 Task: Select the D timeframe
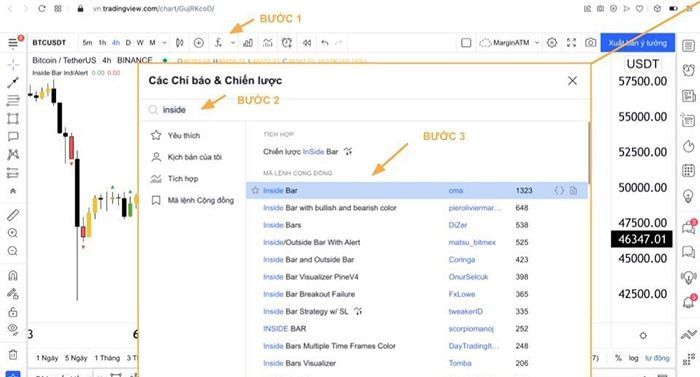128,43
